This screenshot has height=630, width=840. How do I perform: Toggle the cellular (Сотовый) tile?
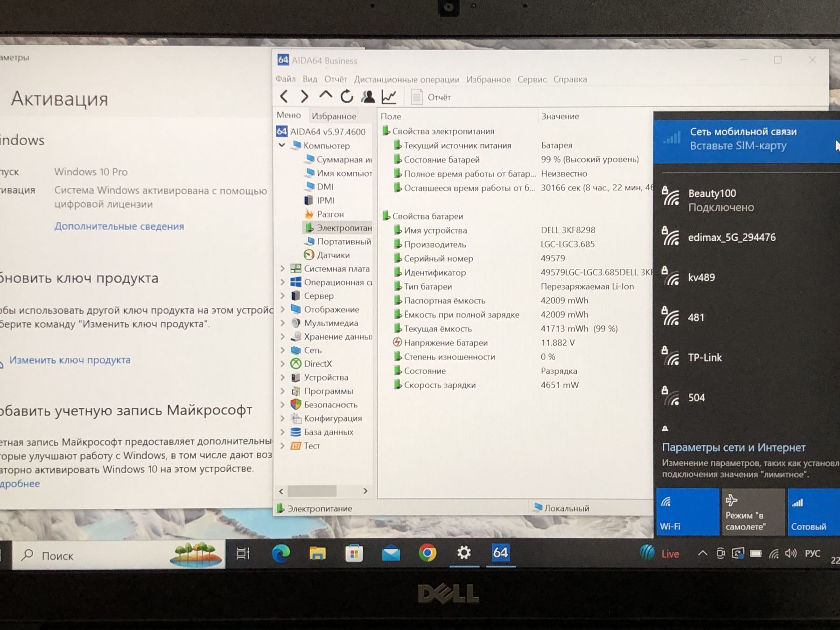(x=813, y=512)
